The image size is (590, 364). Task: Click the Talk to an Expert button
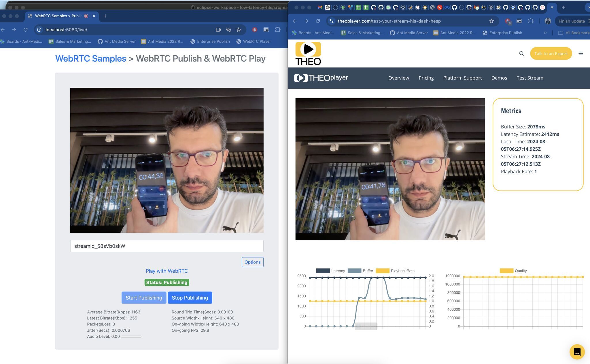pyautogui.click(x=551, y=54)
